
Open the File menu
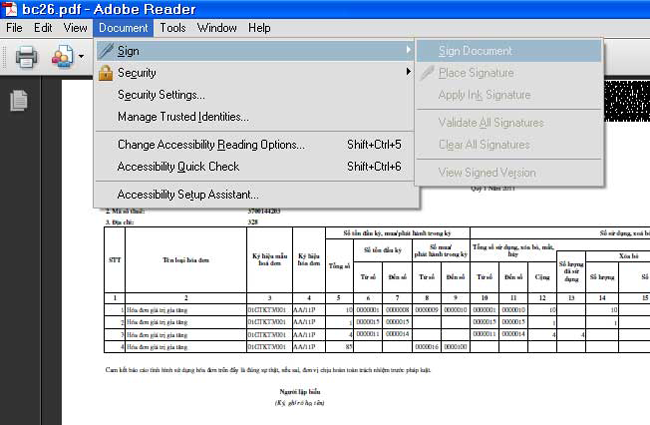tap(14, 28)
